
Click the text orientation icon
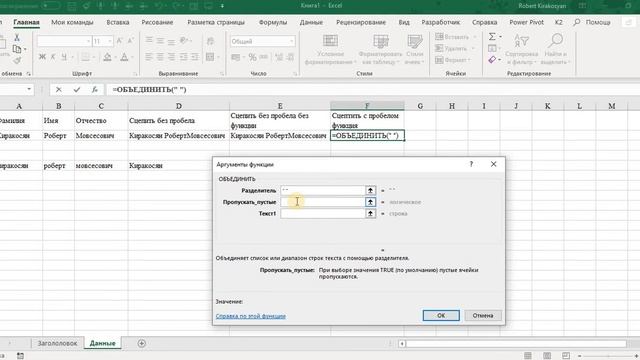tap(184, 40)
